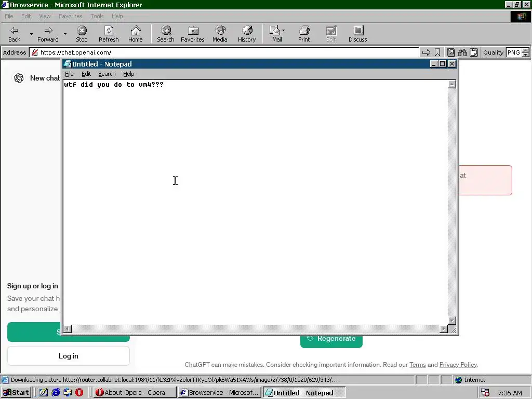
Task: Click the Outlook Express quick launch icon
Action: [68, 393]
